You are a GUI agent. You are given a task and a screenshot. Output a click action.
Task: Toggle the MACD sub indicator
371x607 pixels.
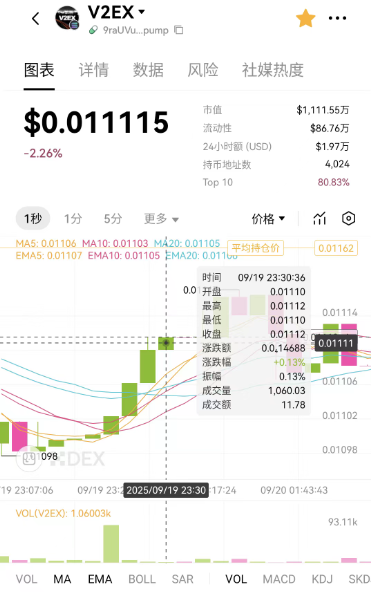pos(279,579)
